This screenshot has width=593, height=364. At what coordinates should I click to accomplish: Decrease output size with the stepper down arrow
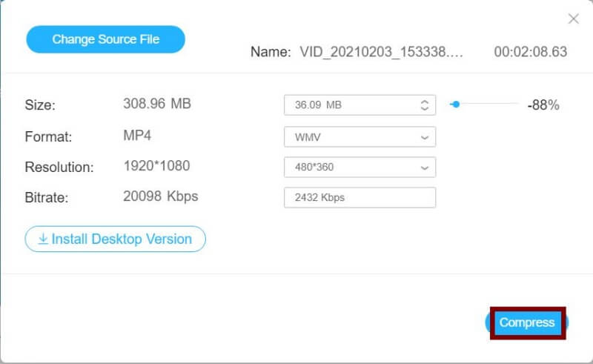[425, 109]
